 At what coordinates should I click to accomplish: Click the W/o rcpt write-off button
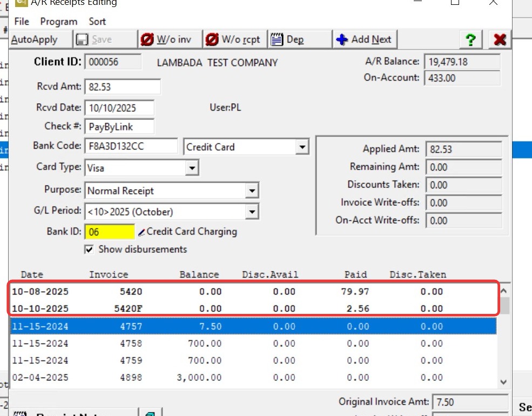click(235, 39)
